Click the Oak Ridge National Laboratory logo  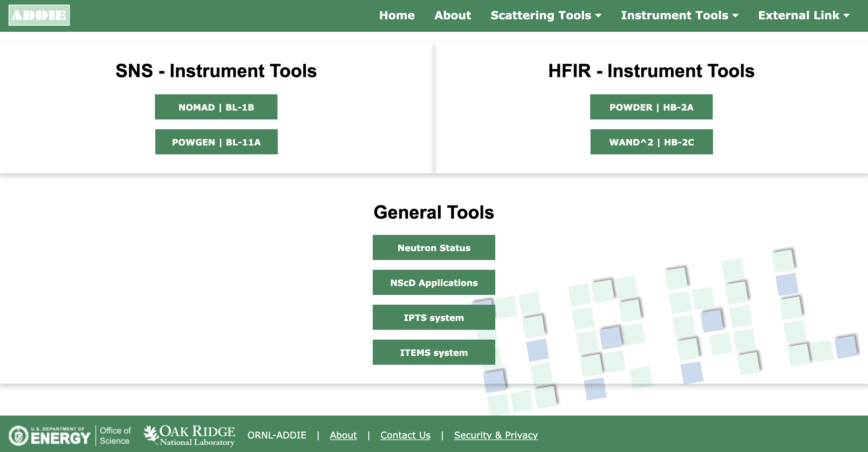[x=189, y=435]
